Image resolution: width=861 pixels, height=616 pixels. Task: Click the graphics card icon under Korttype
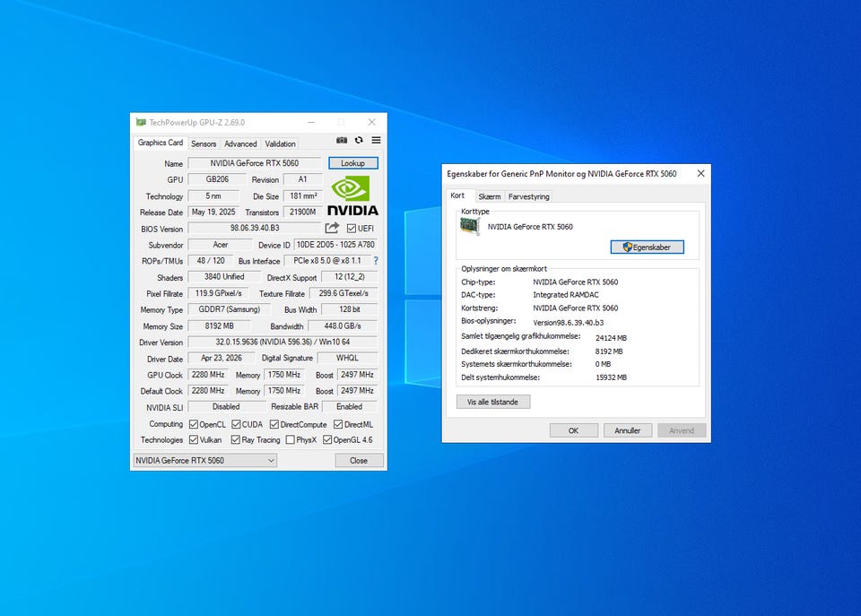coord(469,227)
